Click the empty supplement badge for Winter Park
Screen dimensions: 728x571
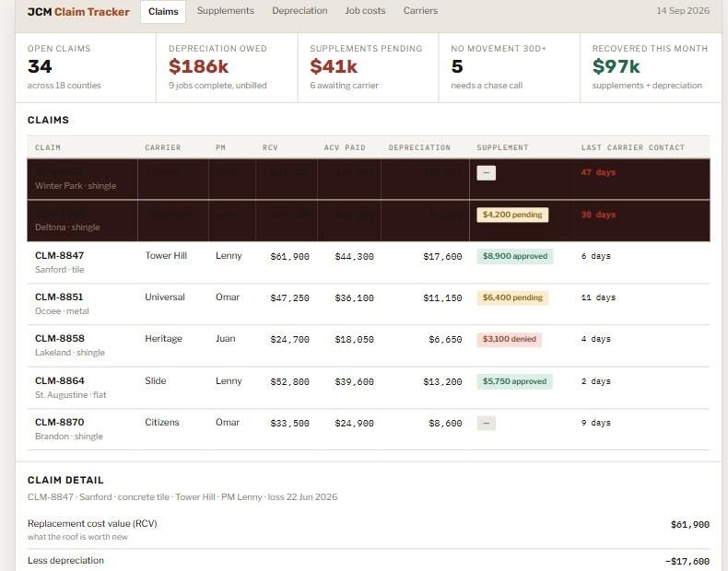coord(487,173)
